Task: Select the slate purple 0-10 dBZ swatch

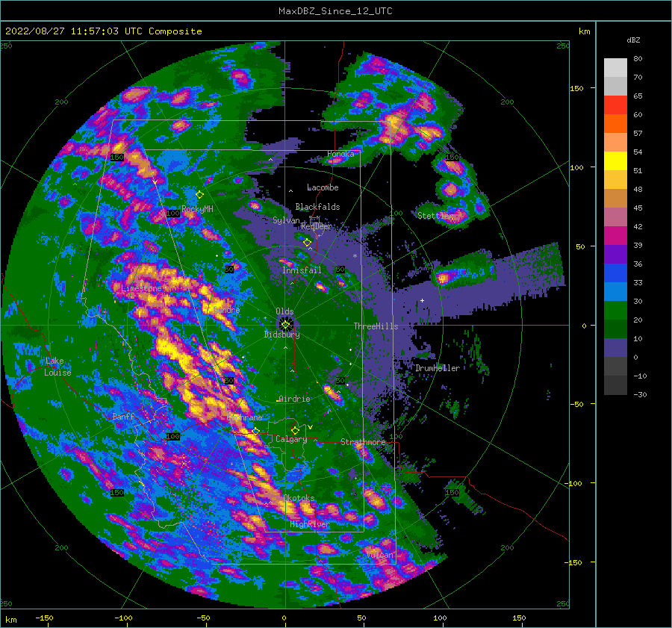Action: (615, 348)
